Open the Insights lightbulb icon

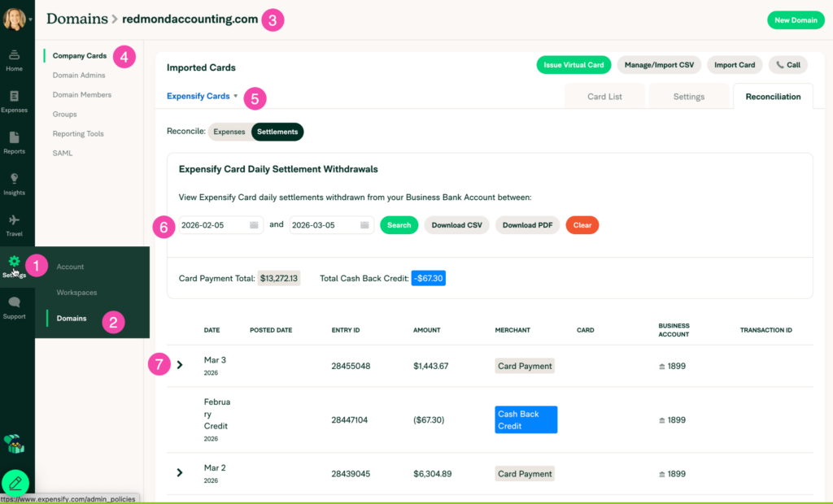click(15, 179)
